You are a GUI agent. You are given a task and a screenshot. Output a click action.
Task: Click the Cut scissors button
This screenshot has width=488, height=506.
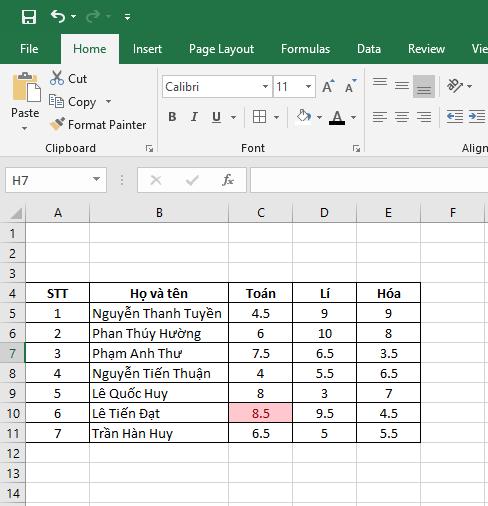(x=68, y=79)
